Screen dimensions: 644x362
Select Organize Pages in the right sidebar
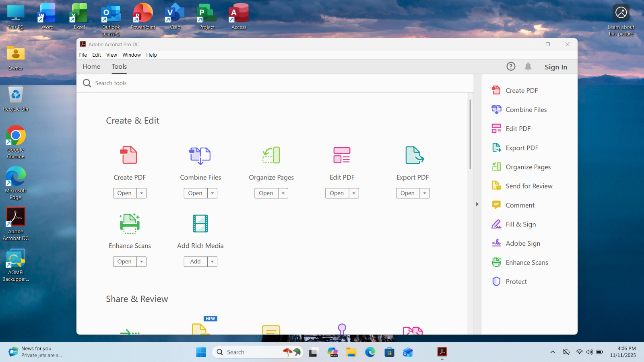(x=521, y=167)
